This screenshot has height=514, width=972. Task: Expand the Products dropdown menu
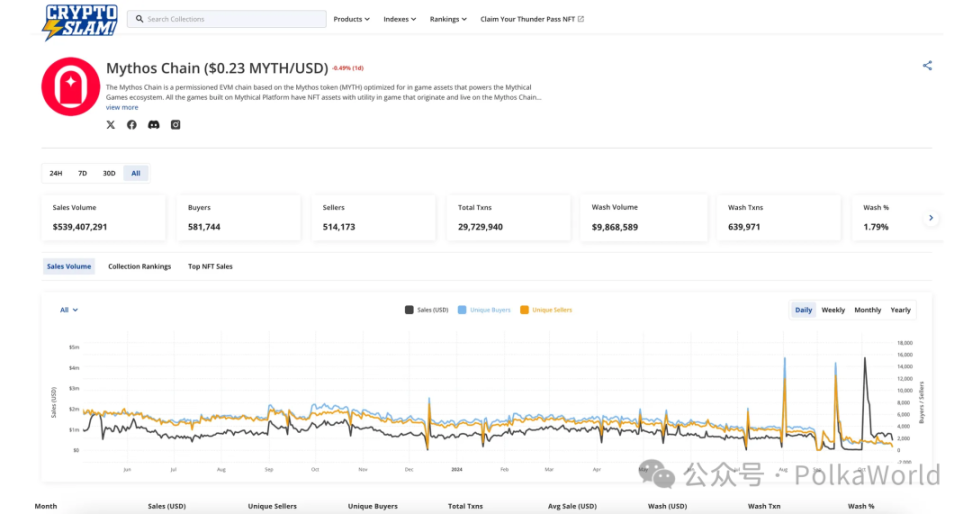[x=351, y=19]
